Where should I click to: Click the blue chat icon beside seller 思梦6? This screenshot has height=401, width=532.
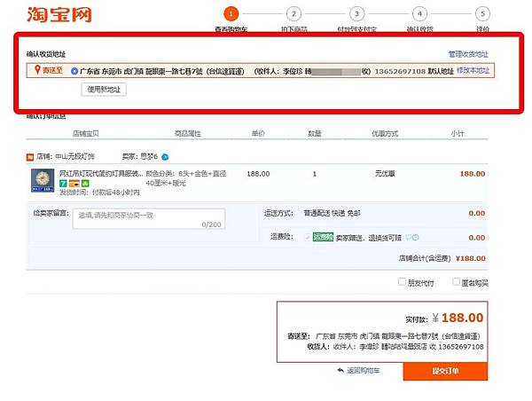click(x=165, y=157)
